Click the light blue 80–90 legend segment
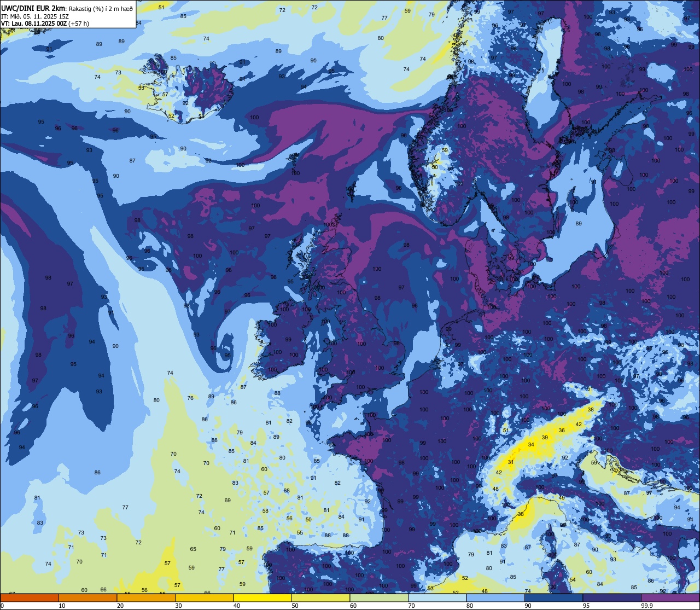 pyautogui.click(x=495, y=597)
